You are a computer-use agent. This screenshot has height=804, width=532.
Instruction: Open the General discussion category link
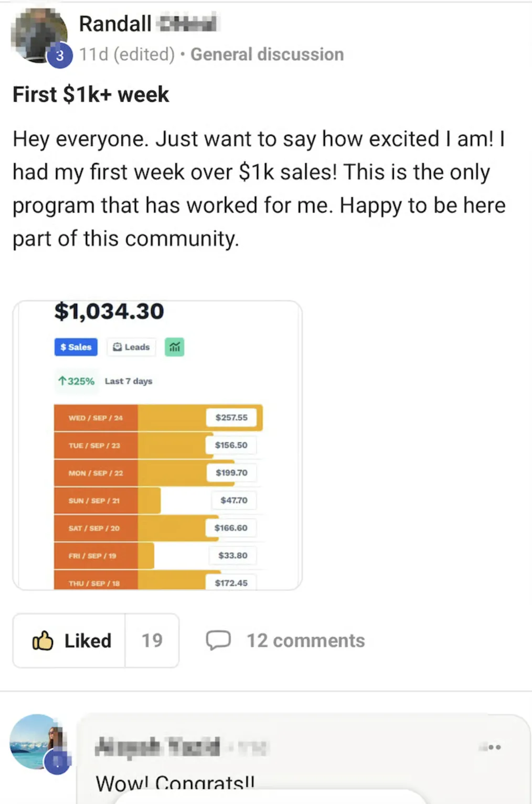coord(267,55)
